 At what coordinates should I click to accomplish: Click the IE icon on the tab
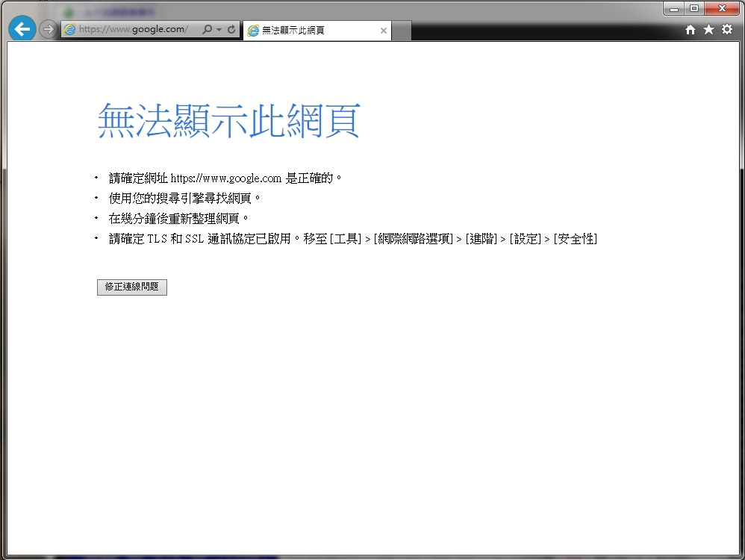point(253,31)
